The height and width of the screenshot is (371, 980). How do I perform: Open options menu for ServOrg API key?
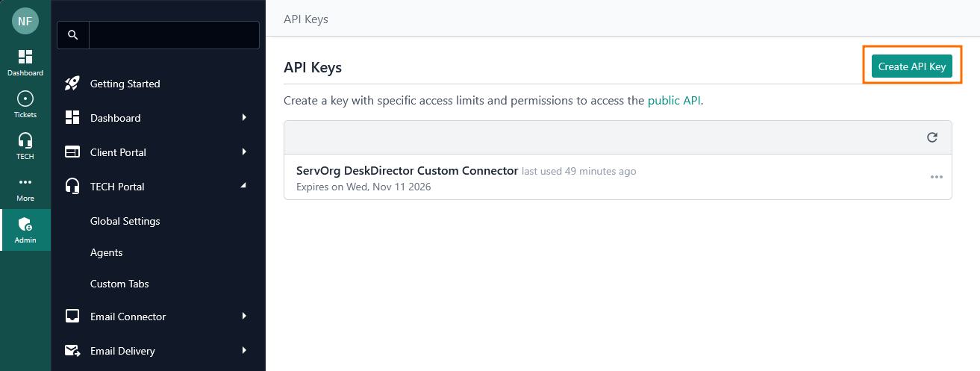[936, 177]
